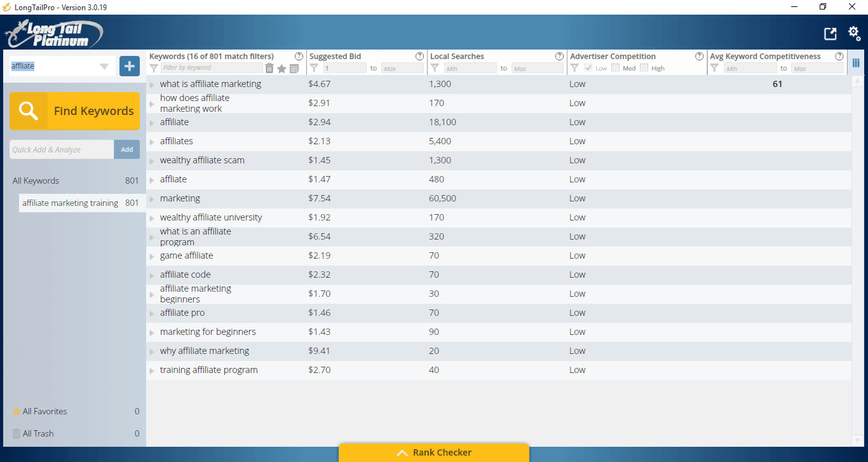This screenshot has width=868, height=462.
Task: Sort by Local Searches column header
Action: pos(457,56)
